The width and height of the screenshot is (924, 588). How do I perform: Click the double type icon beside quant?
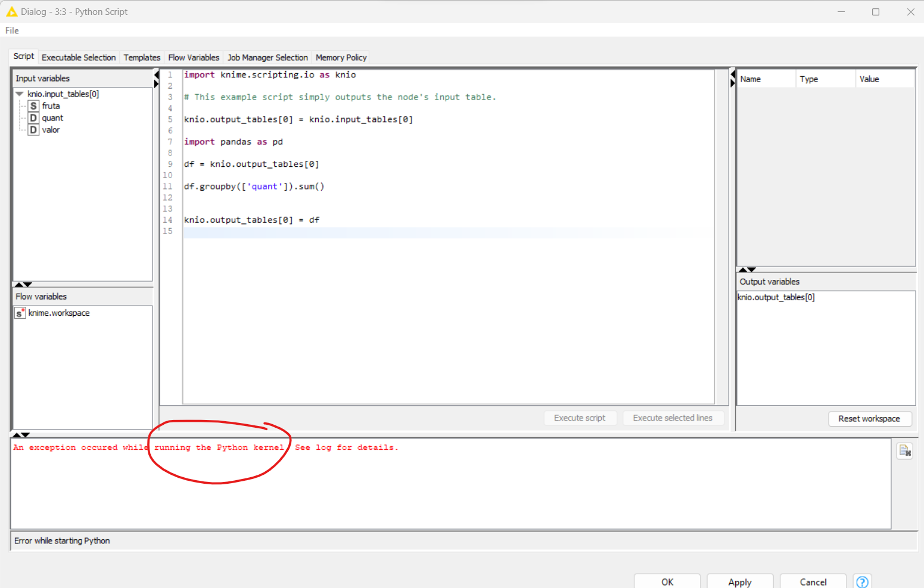33,118
